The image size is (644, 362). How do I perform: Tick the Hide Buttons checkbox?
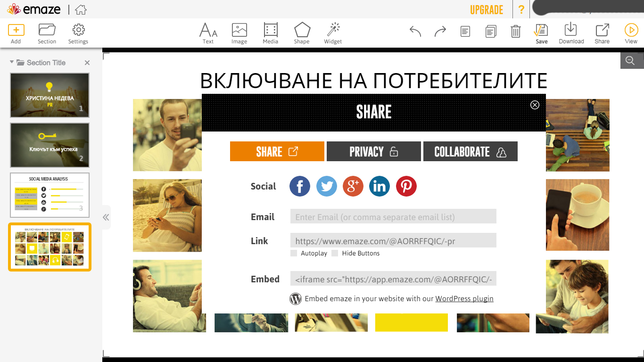tap(335, 253)
